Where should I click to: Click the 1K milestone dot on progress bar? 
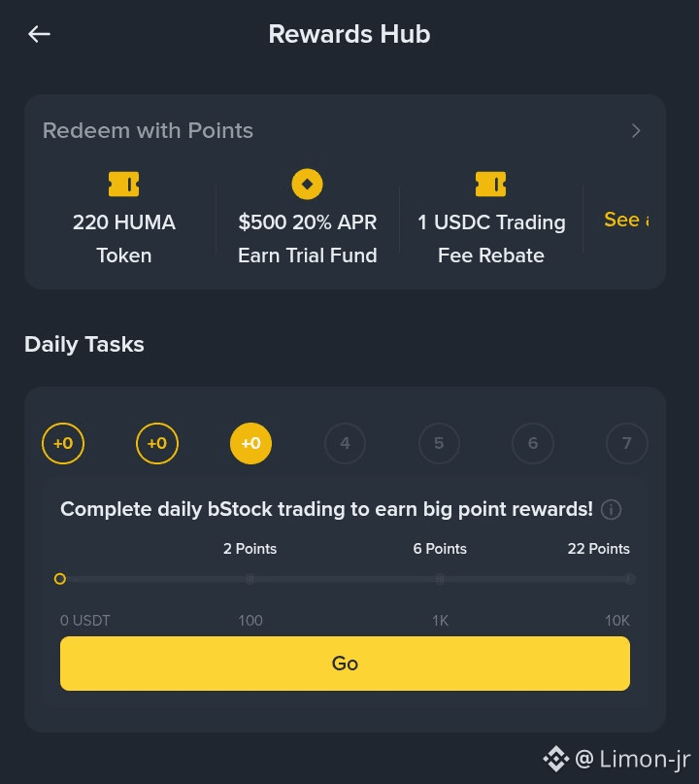point(440,579)
